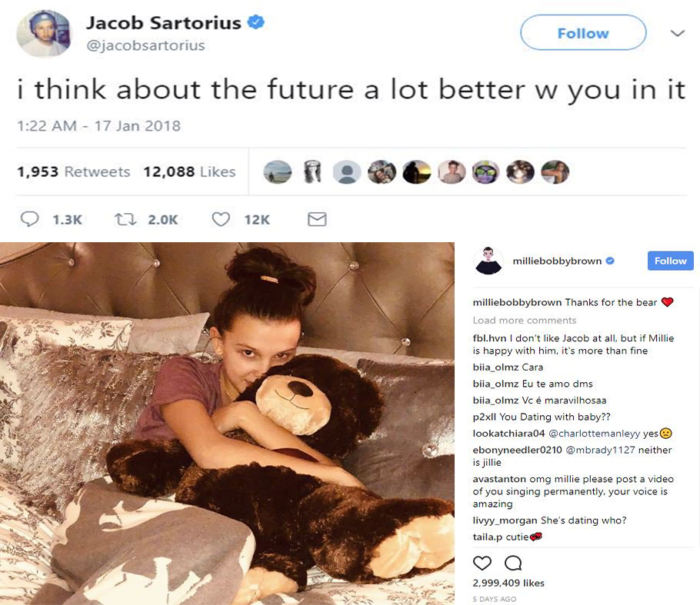Screen dimensions: 700x605
Task: Click milliebobbybrown verified badge
Action: click(610, 261)
